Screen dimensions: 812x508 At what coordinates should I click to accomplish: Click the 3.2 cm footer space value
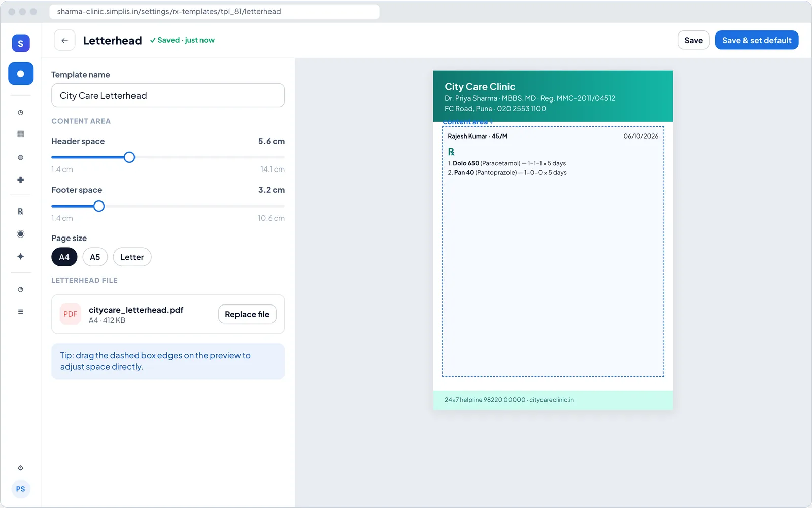[x=272, y=190]
